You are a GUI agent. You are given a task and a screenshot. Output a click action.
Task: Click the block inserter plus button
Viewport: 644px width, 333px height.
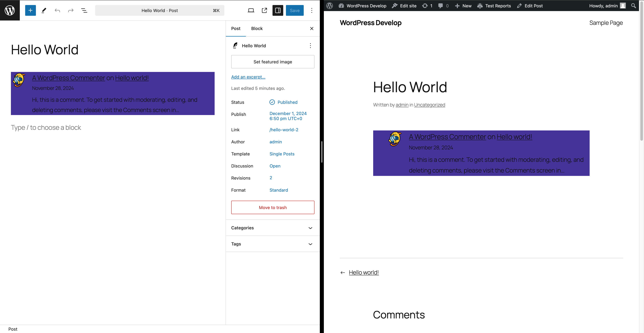coord(30,10)
